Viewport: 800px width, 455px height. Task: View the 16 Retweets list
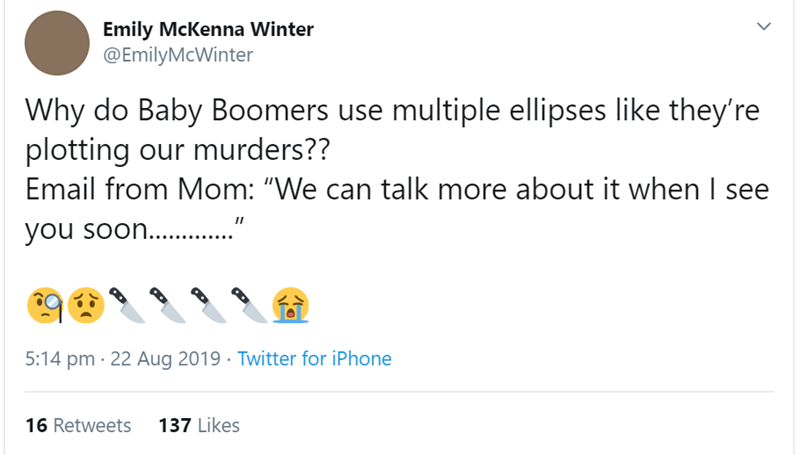tap(78, 425)
